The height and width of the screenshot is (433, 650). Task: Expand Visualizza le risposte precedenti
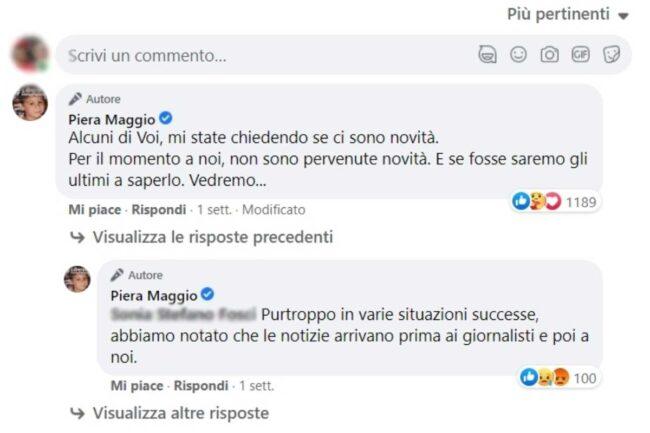(212, 237)
